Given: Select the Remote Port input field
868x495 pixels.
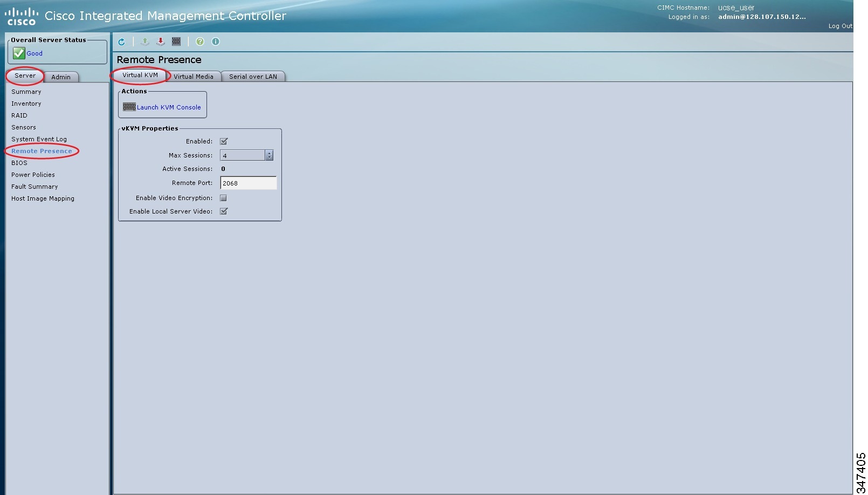Looking at the screenshot, I should tap(249, 183).
